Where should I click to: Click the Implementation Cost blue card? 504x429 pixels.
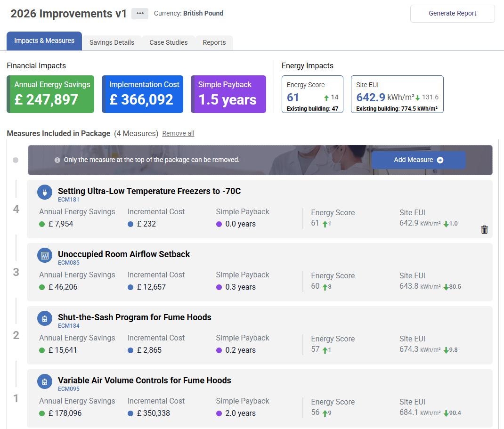click(142, 94)
